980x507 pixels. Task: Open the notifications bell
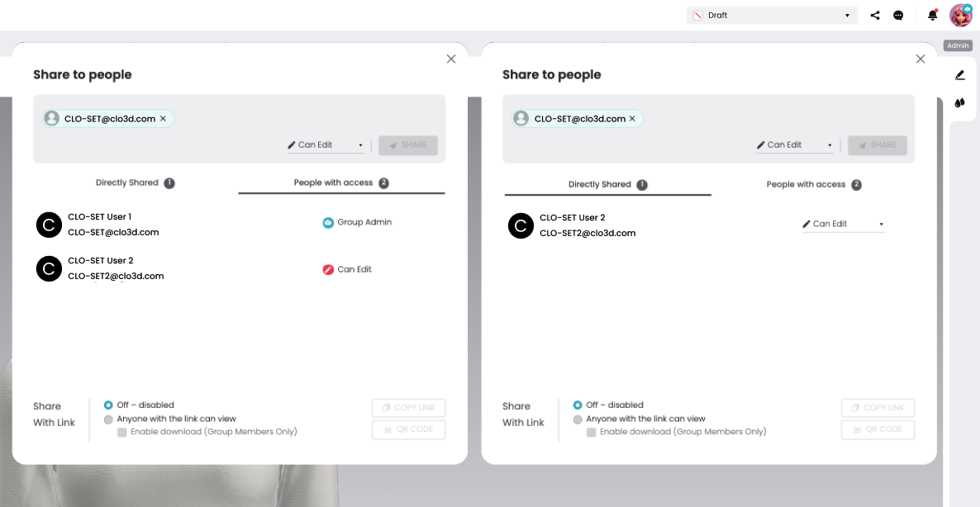(933, 15)
